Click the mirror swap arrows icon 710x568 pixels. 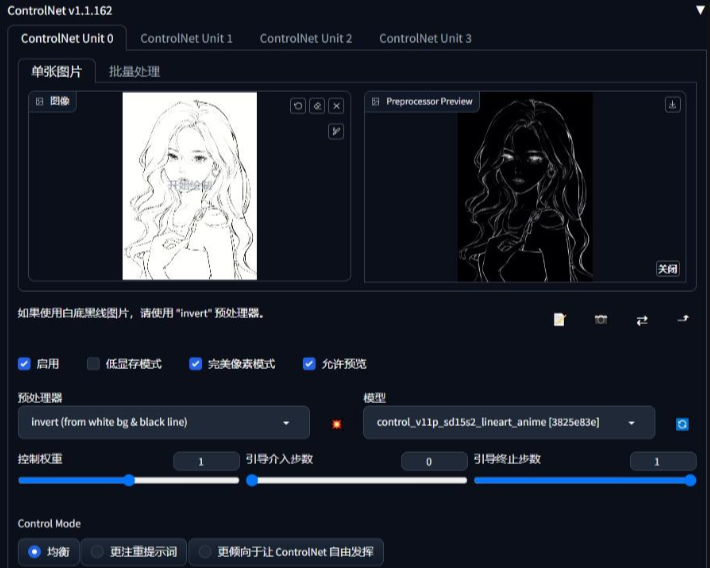pos(642,320)
